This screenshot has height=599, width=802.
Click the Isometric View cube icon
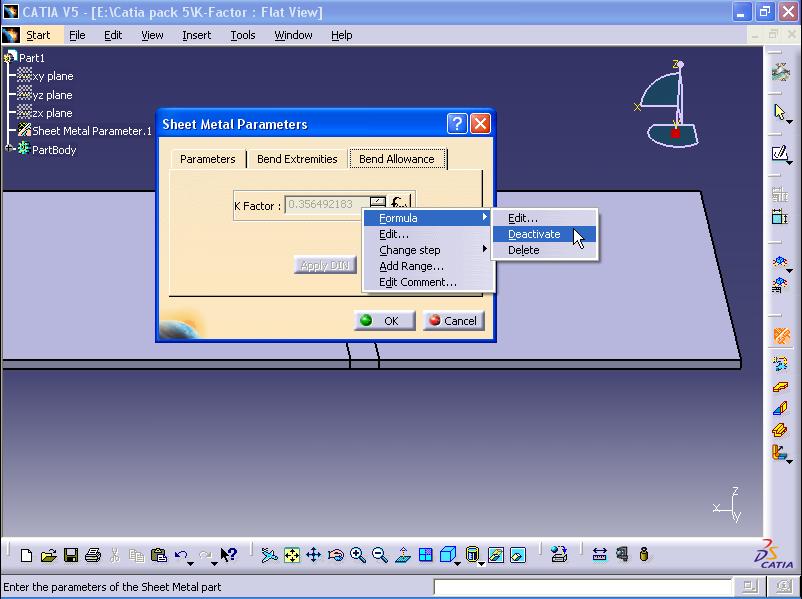click(448, 554)
